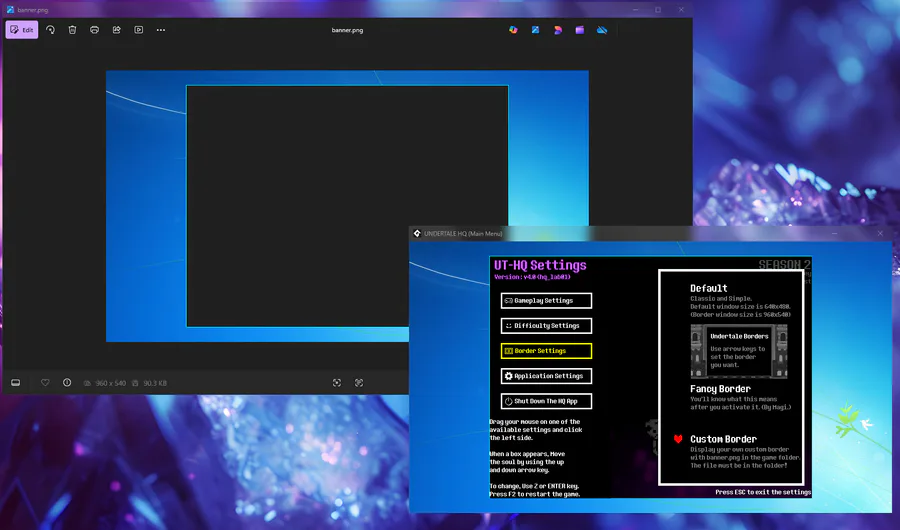Image resolution: width=900 pixels, height=530 pixels.
Task: Minimize the UNDERTALE HQ window
Action: pyautogui.click(x=835, y=234)
